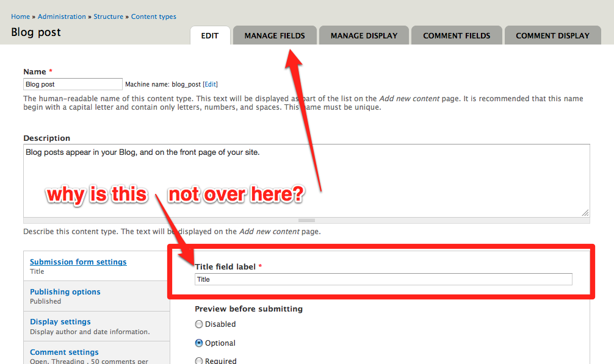The image size is (614, 364).
Task: Click inside the Name text field
Action: pyautogui.click(x=72, y=84)
